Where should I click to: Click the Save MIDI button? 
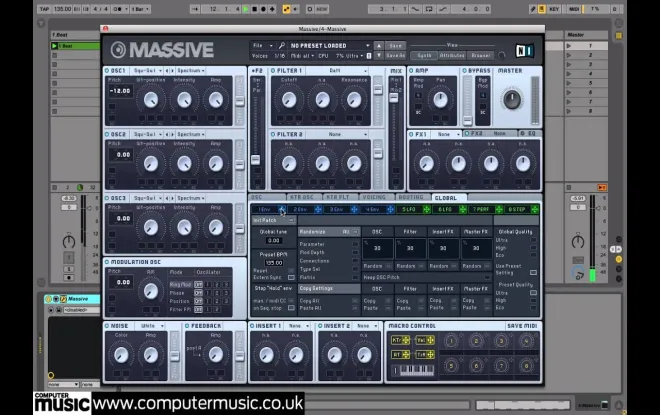pyautogui.click(x=522, y=326)
